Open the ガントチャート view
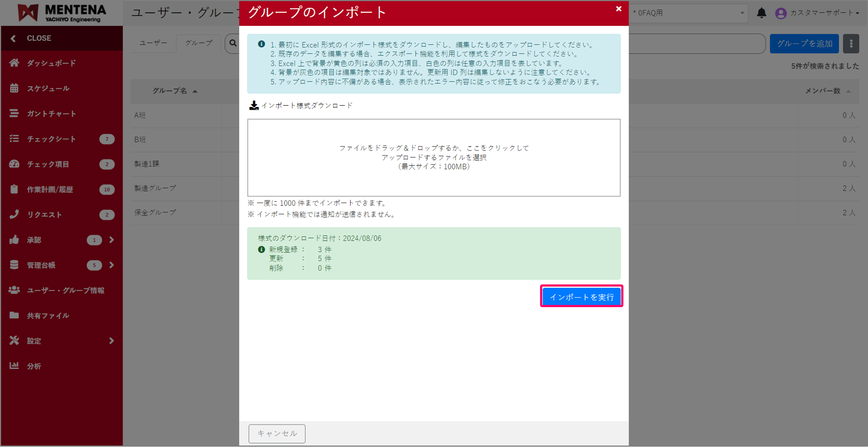Screen dimensions: 868x447 pyautogui.click(x=51, y=114)
